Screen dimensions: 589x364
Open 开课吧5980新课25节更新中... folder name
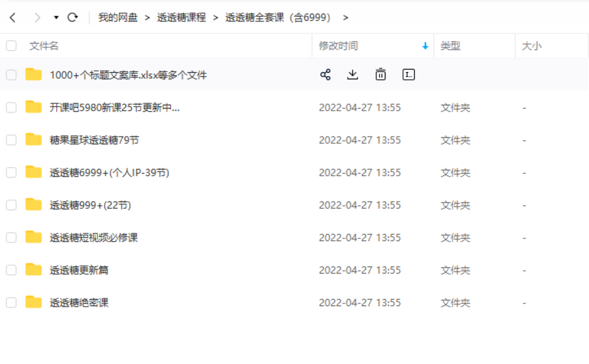(x=114, y=107)
